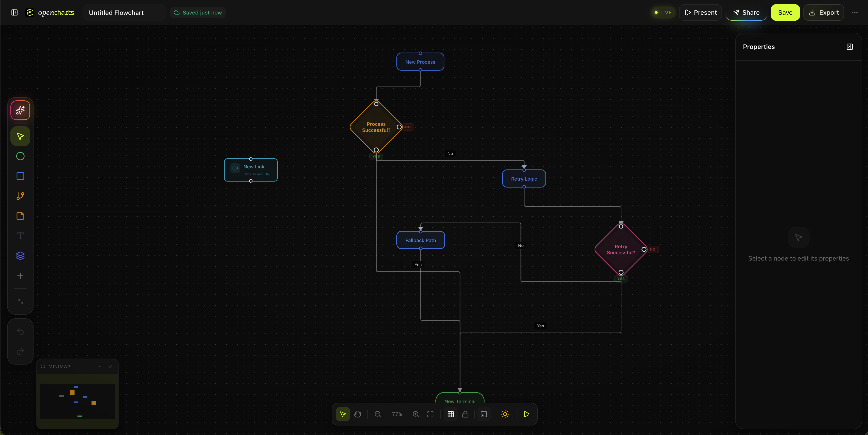Toggle the grid display
The width and height of the screenshot is (868, 435).
451,414
